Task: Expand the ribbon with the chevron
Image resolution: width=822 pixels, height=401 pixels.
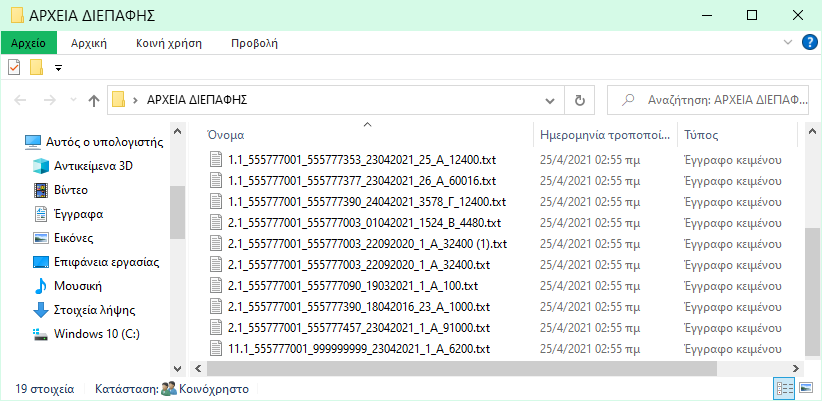Action: pyautogui.click(x=787, y=42)
